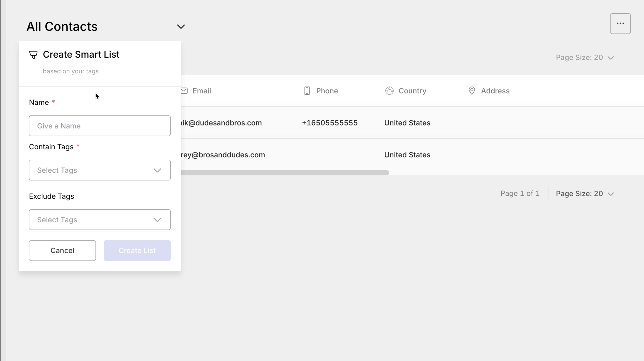Click the Country column header label
644x361 pixels.
click(412, 91)
